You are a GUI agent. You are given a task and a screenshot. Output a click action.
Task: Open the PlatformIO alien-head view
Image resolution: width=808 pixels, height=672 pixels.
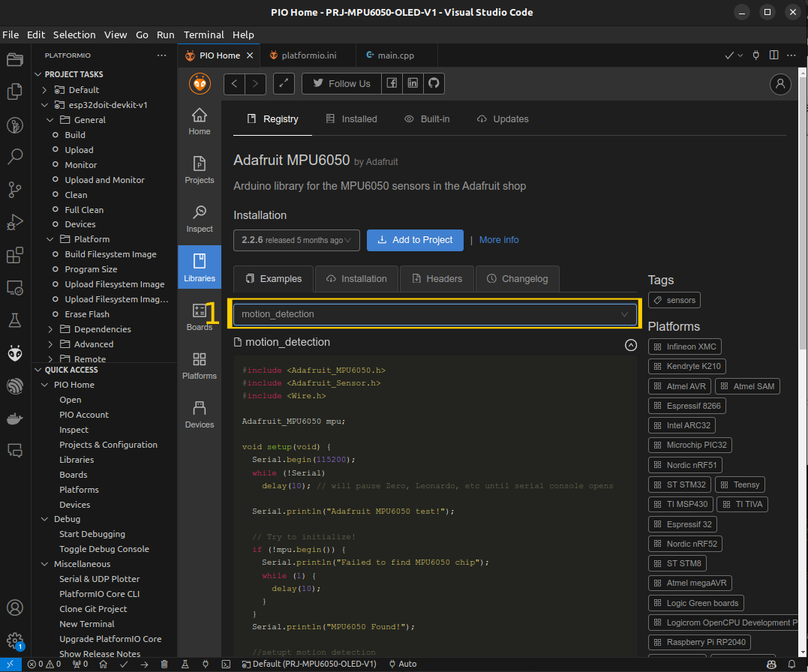pyautogui.click(x=15, y=353)
